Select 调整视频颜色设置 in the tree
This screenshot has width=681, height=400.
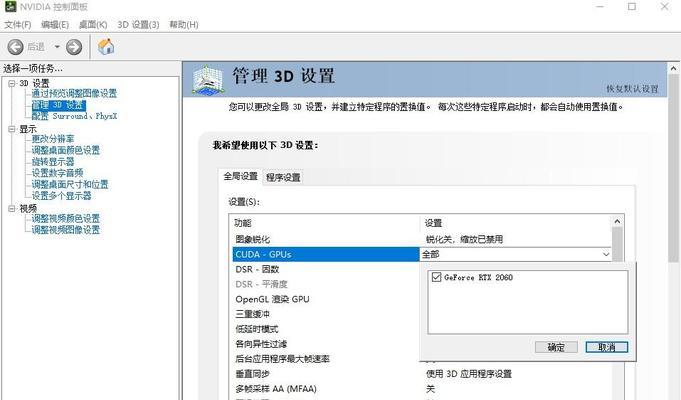(66, 218)
